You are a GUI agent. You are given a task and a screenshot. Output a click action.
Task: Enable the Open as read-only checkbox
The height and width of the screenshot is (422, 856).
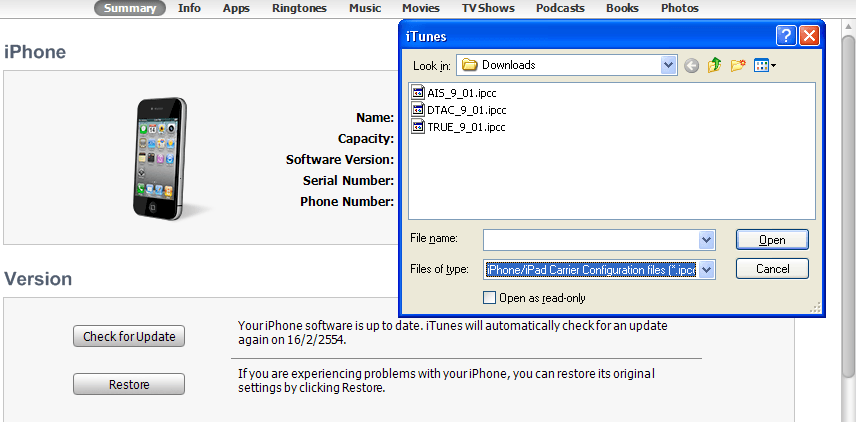pyautogui.click(x=489, y=297)
